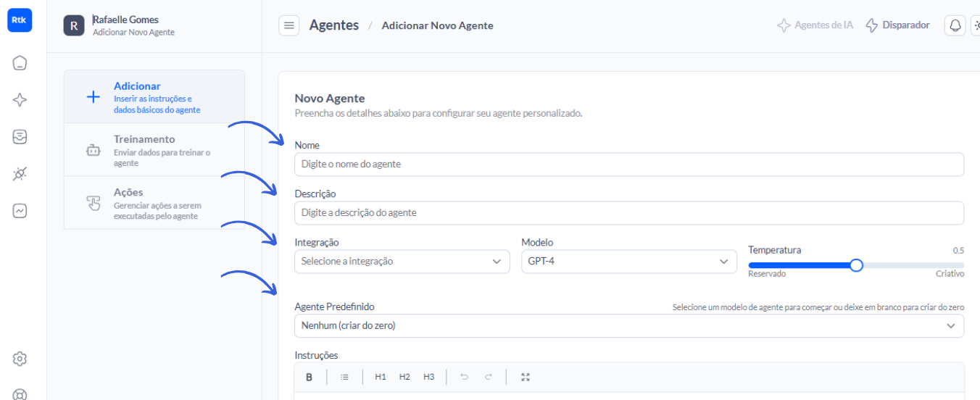Click the Agentes breadcrumb link
The height and width of the screenshot is (400, 980).
point(333,25)
